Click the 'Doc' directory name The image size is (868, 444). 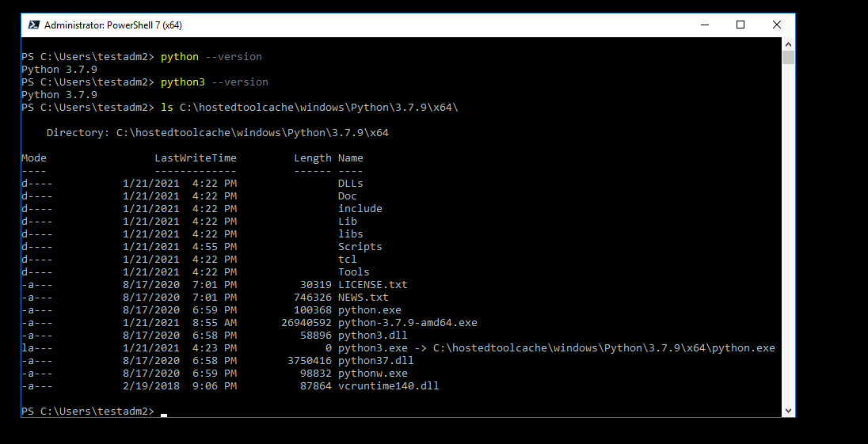[348, 195]
